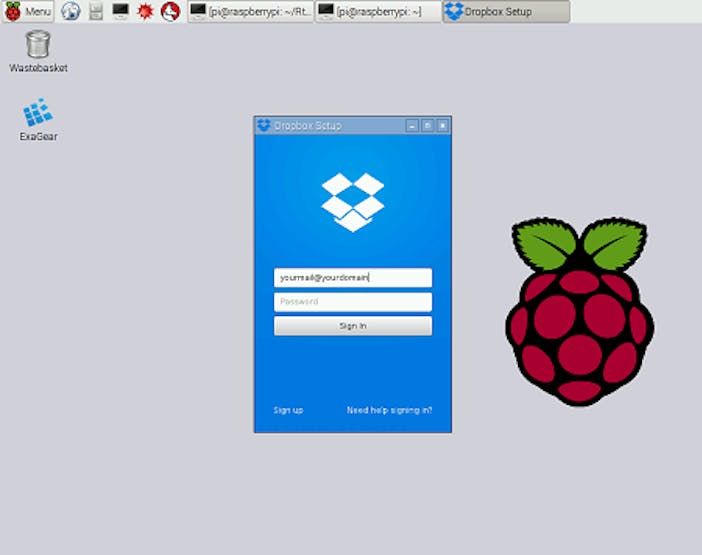Image resolution: width=702 pixels, height=555 pixels.
Task: Switch to the pi@raspberrypi: ~/Rt... terminal window
Action: coord(250,11)
